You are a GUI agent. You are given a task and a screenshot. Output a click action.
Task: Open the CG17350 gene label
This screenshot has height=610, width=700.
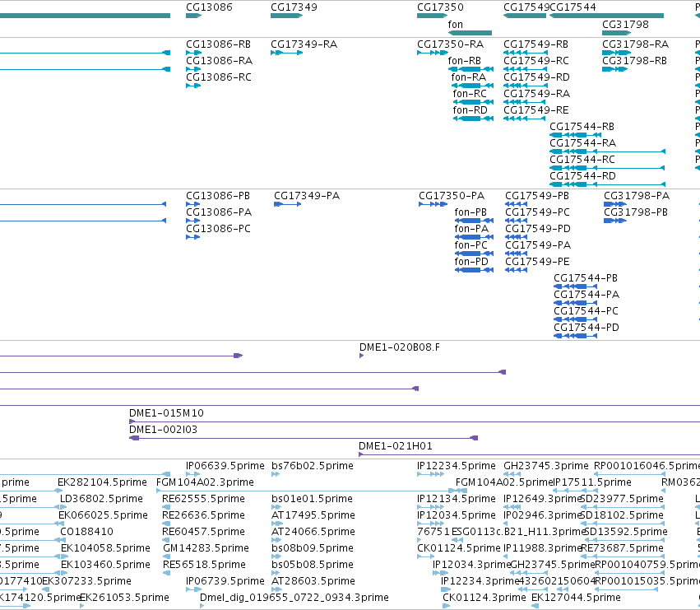pos(440,7)
